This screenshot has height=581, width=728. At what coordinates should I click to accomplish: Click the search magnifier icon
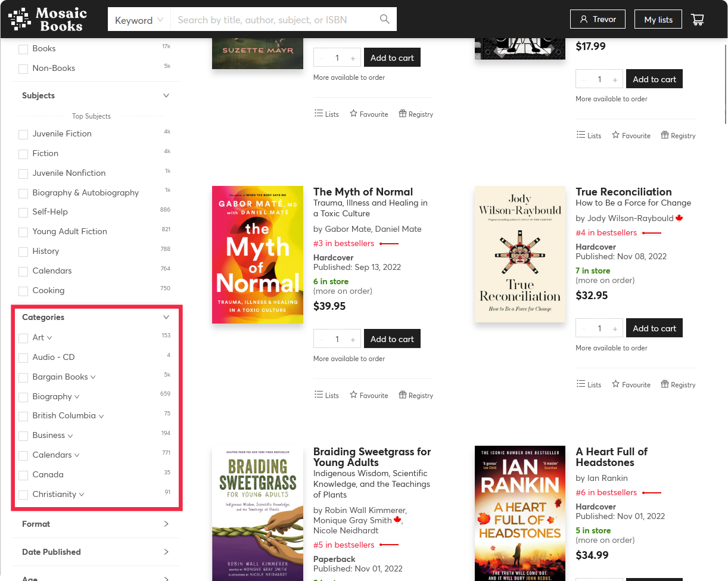(x=385, y=20)
